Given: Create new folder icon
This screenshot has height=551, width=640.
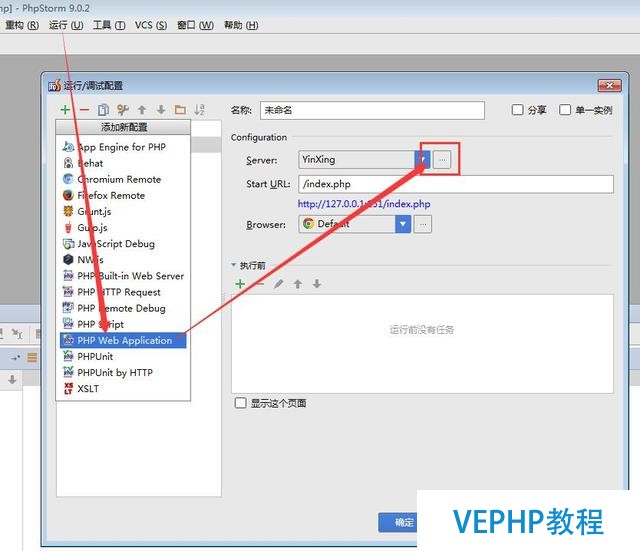Looking at the screenshot, I should (180, 109).
